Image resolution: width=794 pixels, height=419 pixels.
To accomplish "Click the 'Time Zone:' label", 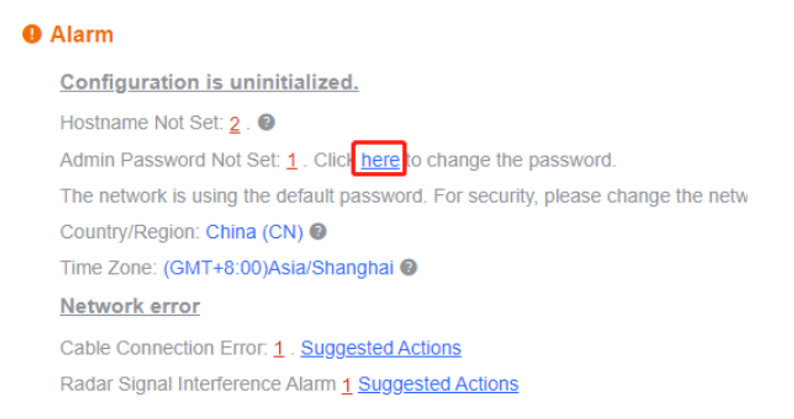I will pyautogui.click(x=108, y=268).
